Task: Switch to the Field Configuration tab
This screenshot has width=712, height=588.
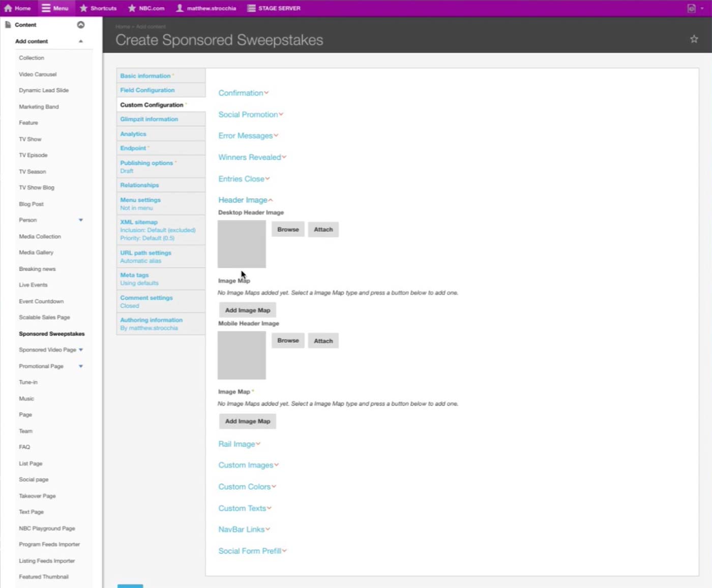Action: pyautogui.click(x=147, y=90)
